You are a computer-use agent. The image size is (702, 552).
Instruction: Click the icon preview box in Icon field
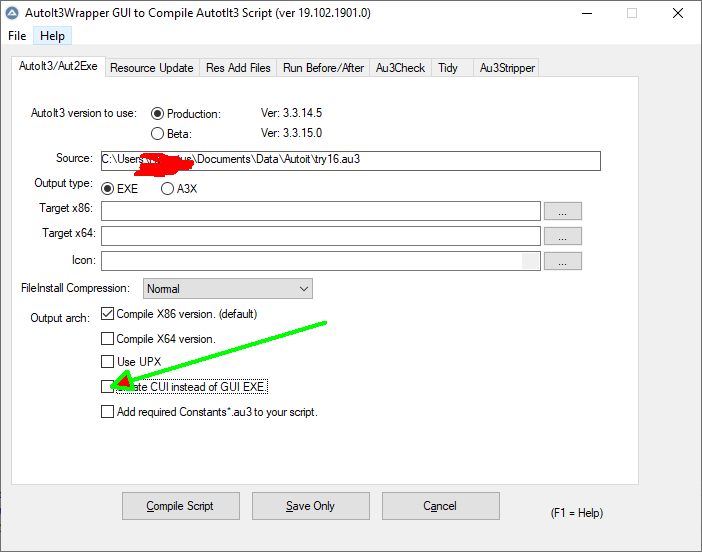tap(531, 261)
